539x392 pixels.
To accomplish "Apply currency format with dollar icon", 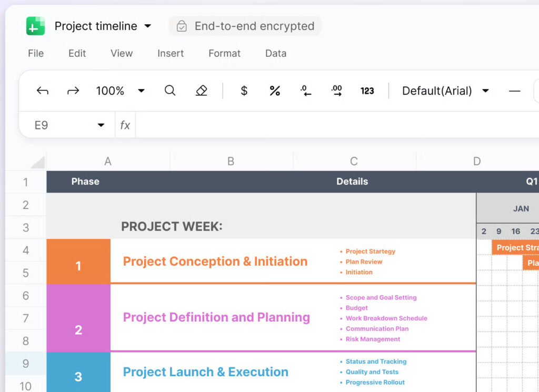I will [244, 91].
